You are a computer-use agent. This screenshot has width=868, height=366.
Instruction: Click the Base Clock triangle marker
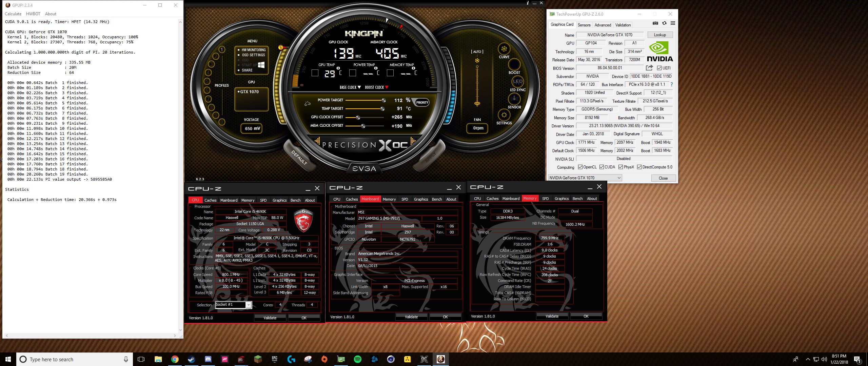click(x=359, y=87)
